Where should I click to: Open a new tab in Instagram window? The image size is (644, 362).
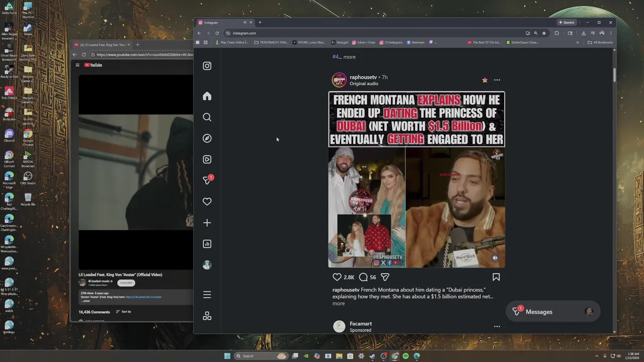pos(260,22)
